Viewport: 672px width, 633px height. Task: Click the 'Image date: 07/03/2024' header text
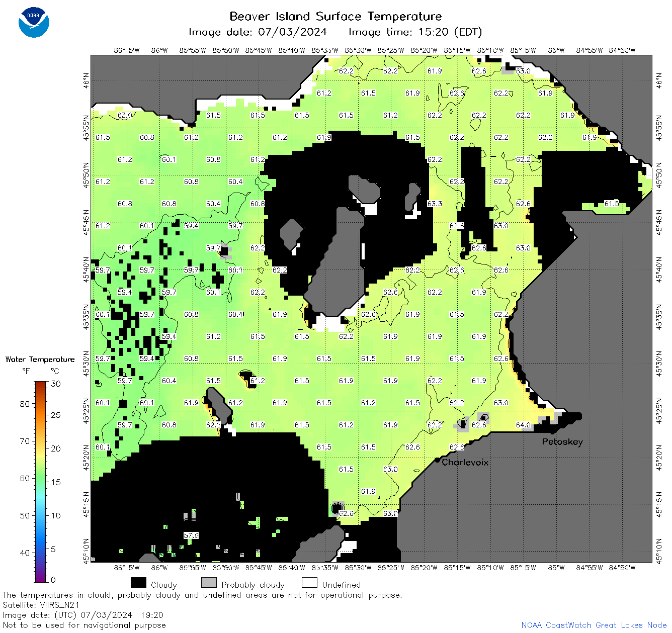258,32
